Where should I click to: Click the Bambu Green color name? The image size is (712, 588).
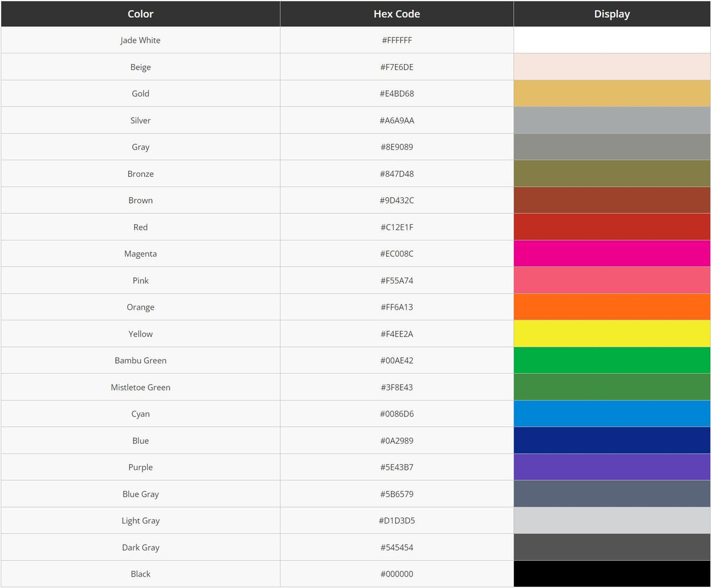coord(141,361)
